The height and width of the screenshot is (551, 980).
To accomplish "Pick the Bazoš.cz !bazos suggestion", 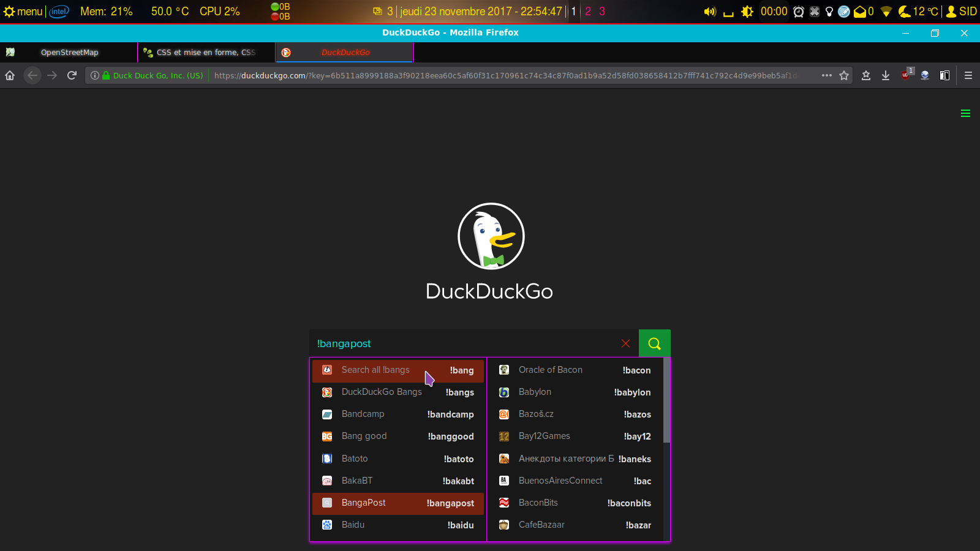I will (575, 414).
